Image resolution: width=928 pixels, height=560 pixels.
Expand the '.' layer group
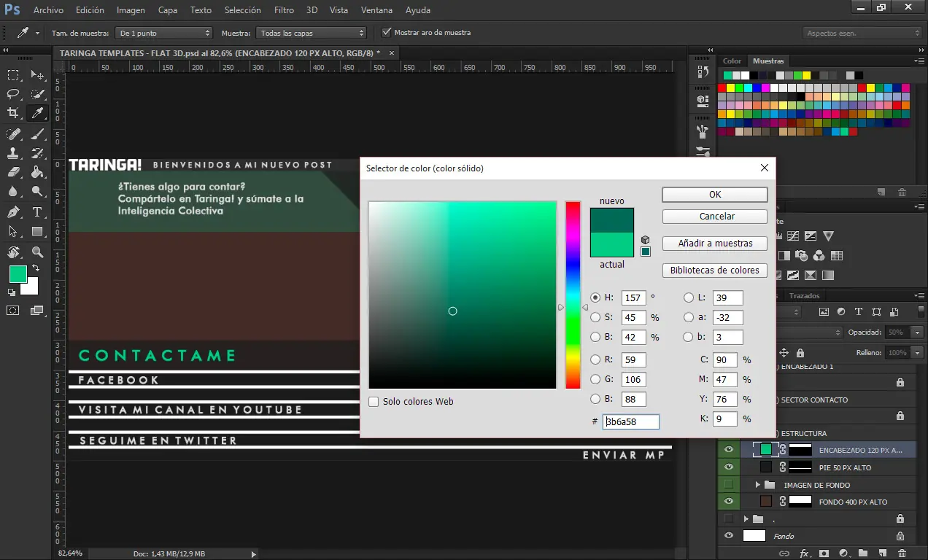pos(746,519)
